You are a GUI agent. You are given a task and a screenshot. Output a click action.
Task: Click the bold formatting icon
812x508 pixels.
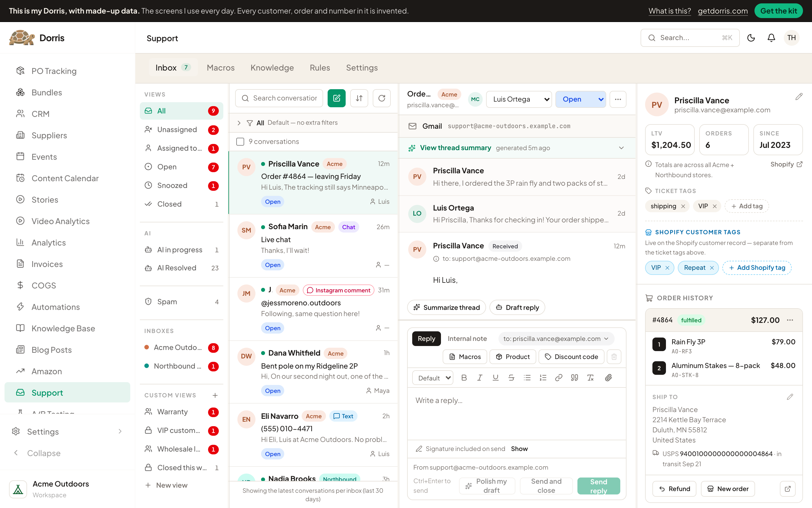tap(464, 378)
